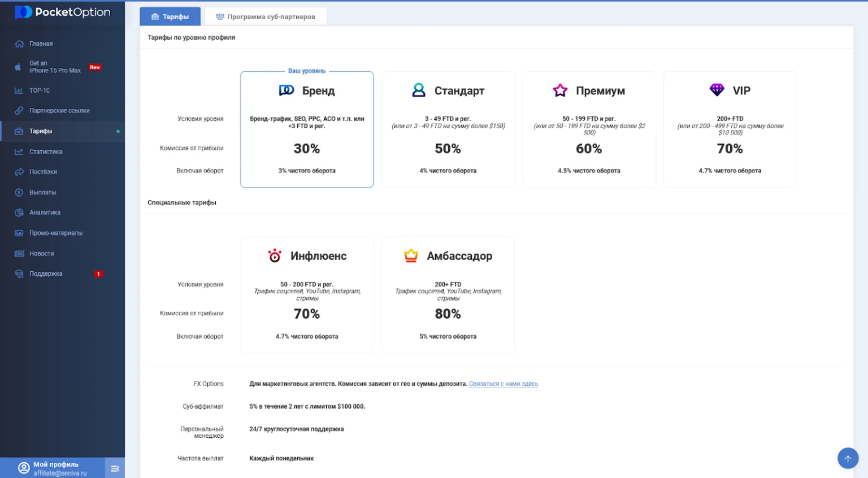The image size is (868, 478).
Task: Click the PocketOption logo
Action: pos(62,12)
